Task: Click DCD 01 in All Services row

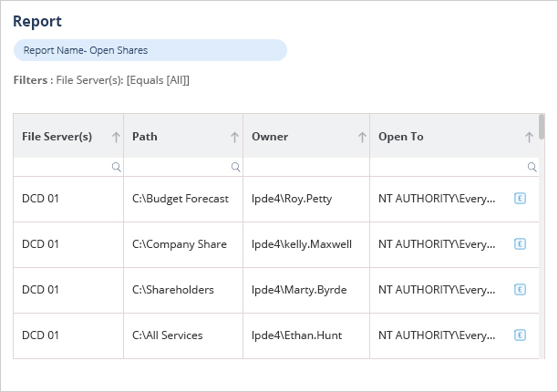Action: pyautogui.click(x=40, y=335)
